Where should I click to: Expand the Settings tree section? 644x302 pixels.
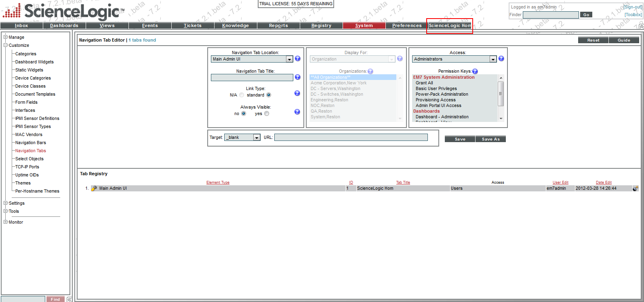point(6,203)
